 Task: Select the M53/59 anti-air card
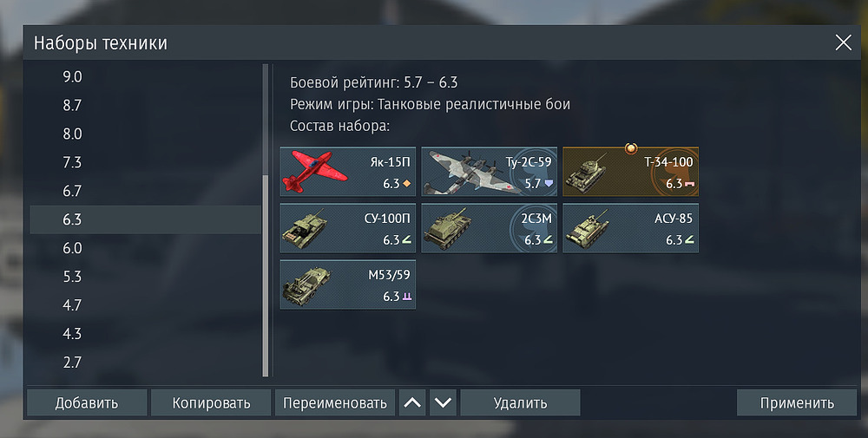point(348,284)
